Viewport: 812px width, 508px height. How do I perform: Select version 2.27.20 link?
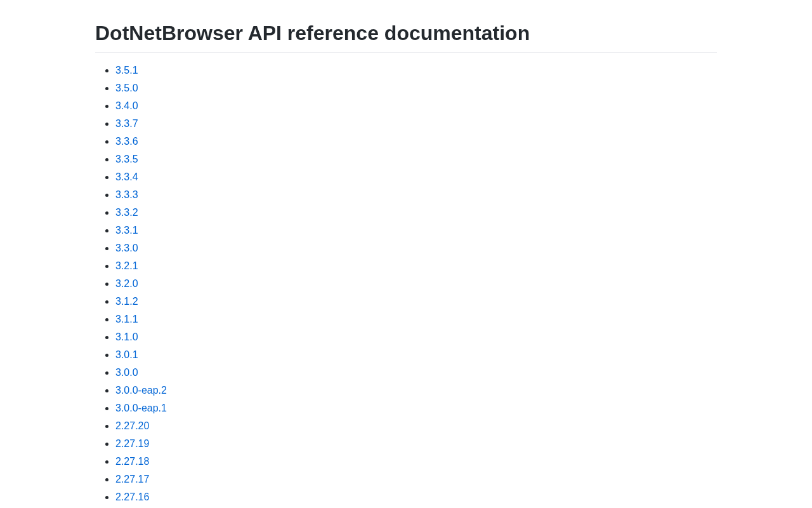(132, 426)
